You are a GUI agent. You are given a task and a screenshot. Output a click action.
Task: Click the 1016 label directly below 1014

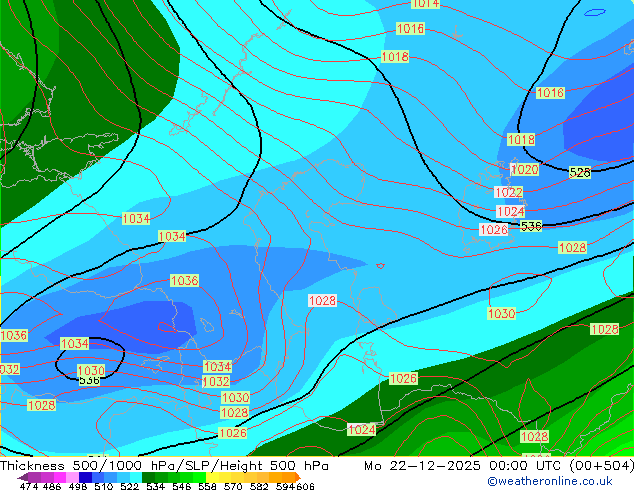pos(410,29)
